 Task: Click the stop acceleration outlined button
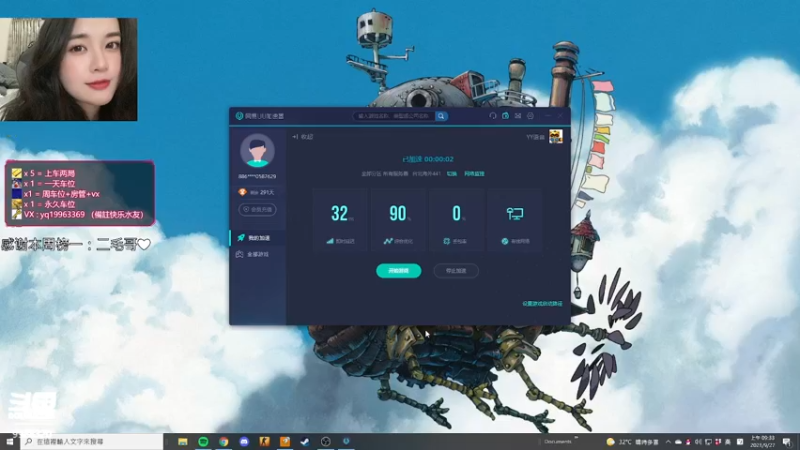coord(456,270)
